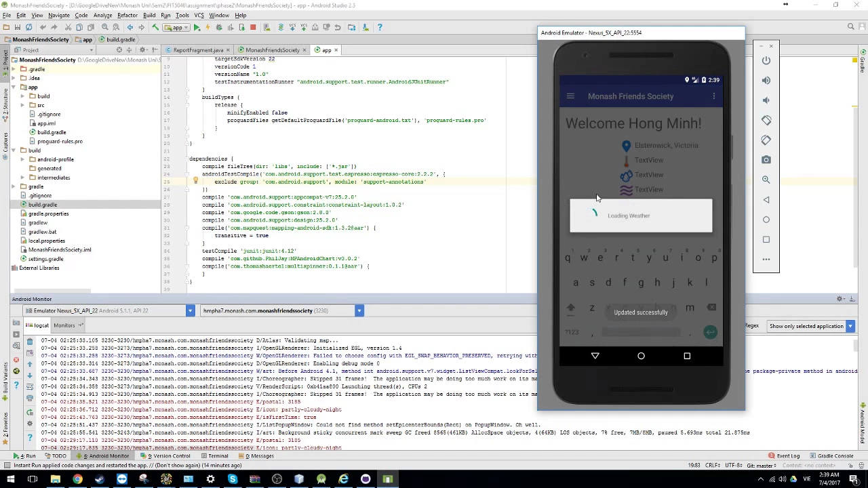Open the Event Log
The width and height of the screenshot is (868, 488).
point(785,456)
